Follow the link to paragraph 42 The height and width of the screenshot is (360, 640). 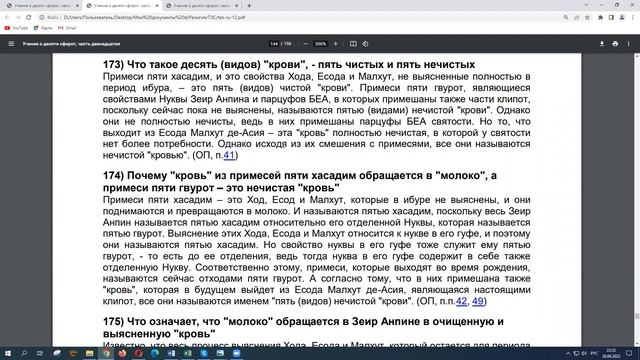tap(461, 301)
